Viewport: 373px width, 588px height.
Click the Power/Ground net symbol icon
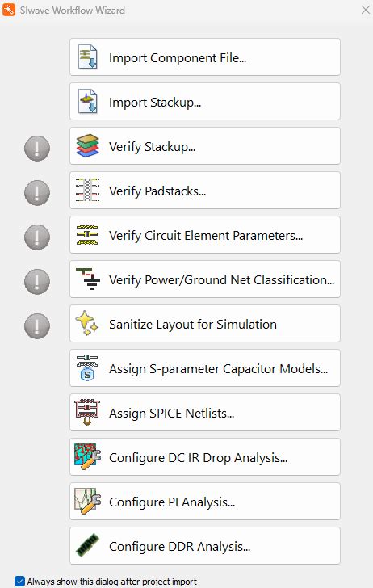click(x=88, y=279)
